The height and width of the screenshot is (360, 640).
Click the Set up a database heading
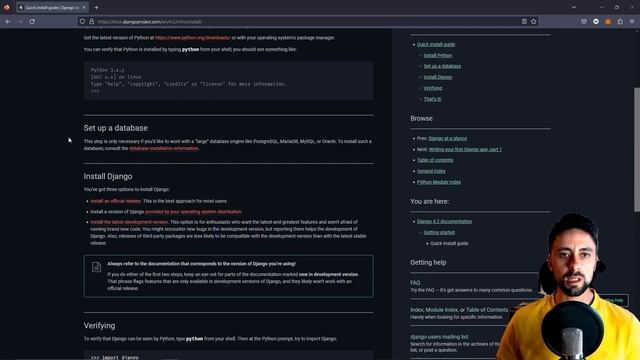(116, 128)
